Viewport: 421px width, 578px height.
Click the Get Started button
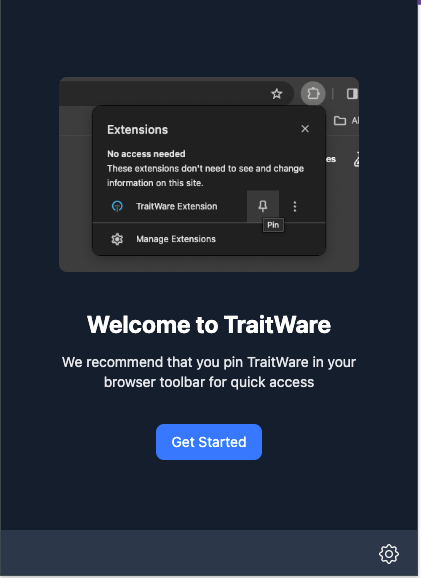pos(209,442)
